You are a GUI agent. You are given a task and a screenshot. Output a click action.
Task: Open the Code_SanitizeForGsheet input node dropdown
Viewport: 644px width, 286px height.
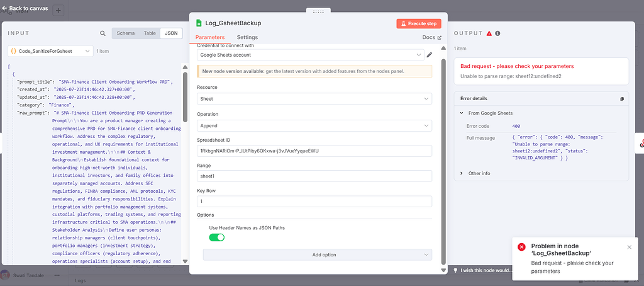(50, 51)
